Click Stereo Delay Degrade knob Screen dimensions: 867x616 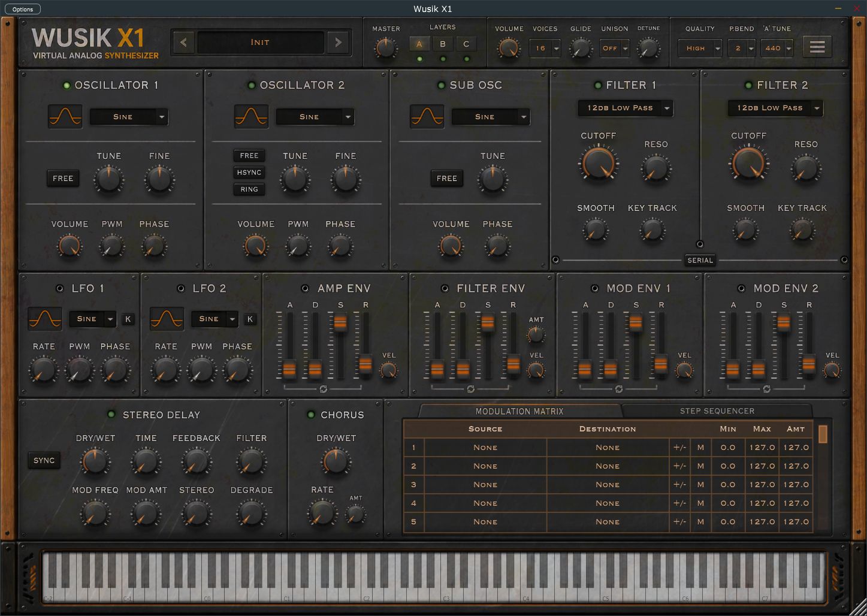252,513
